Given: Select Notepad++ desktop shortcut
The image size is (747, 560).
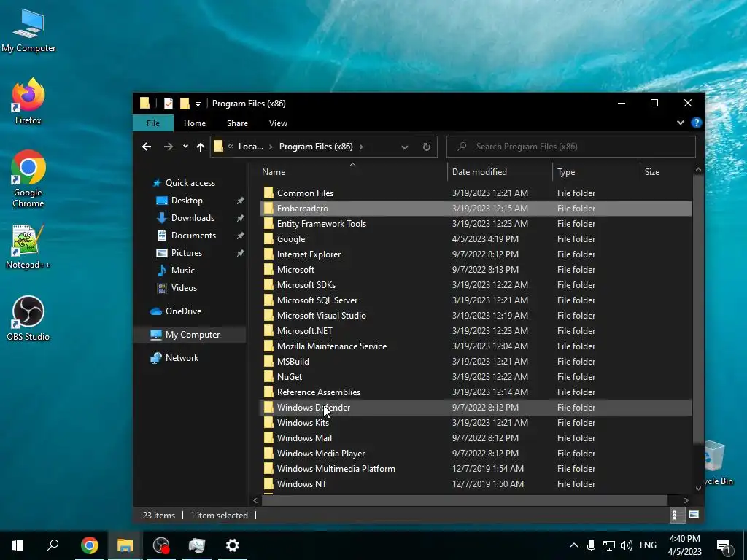Looking at the screenshot, I should click(28, 246).
